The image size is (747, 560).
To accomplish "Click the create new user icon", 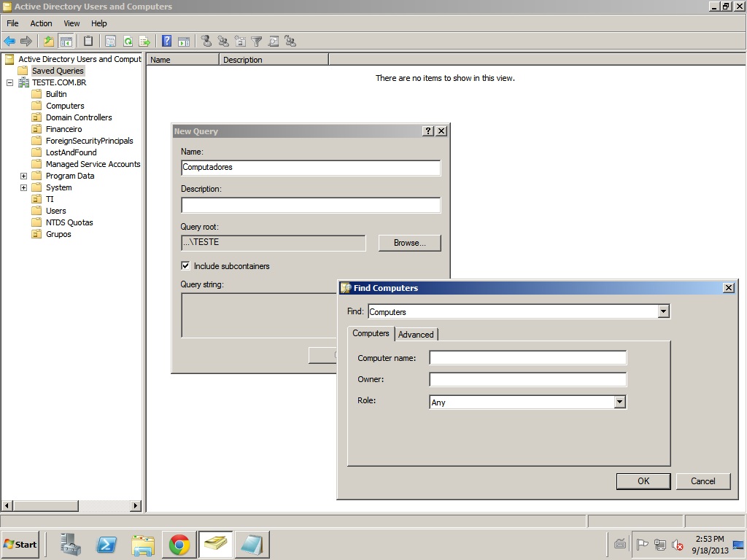I will pyautogui.click(x=206, y=42).
